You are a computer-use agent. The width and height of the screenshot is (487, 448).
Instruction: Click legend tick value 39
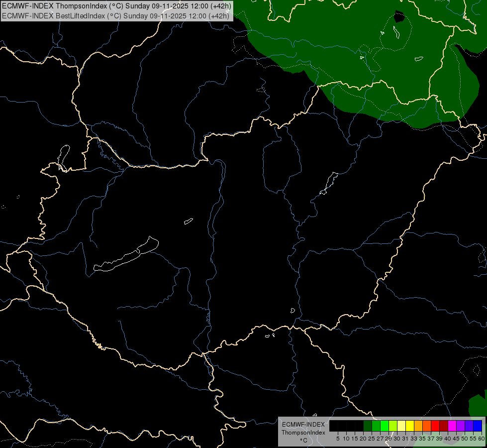[439, 439]
